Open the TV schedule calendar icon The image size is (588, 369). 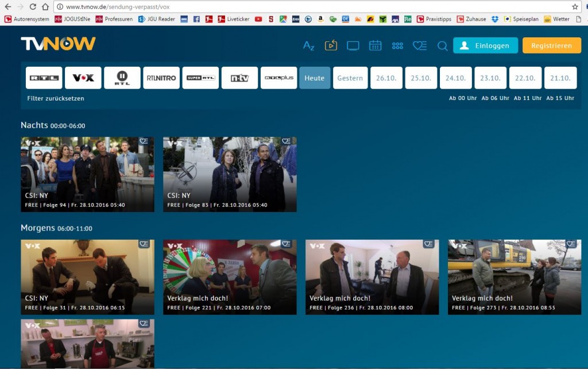pyautogui.click(x=375, y=45)
